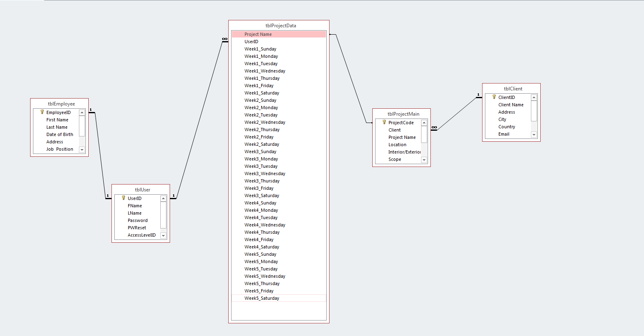The height and width of the screenshot is (336, 644).
Task: Select the tblClient table title
Action: pos(513,89)
